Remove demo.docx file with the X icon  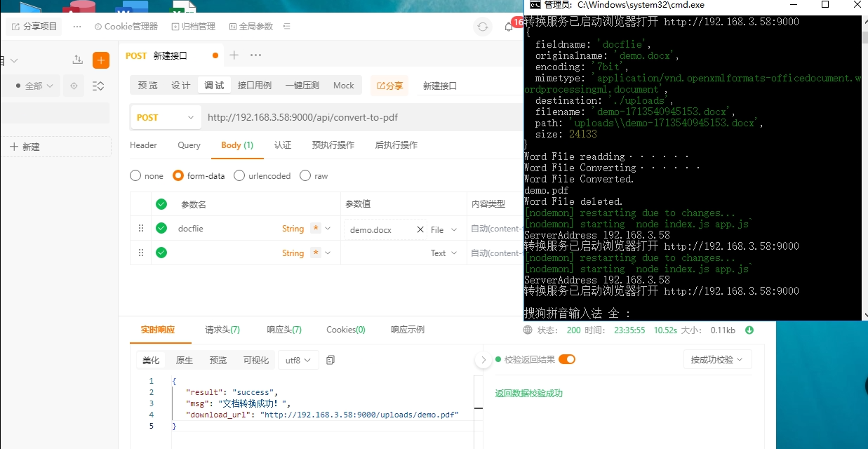click(420, 229)
